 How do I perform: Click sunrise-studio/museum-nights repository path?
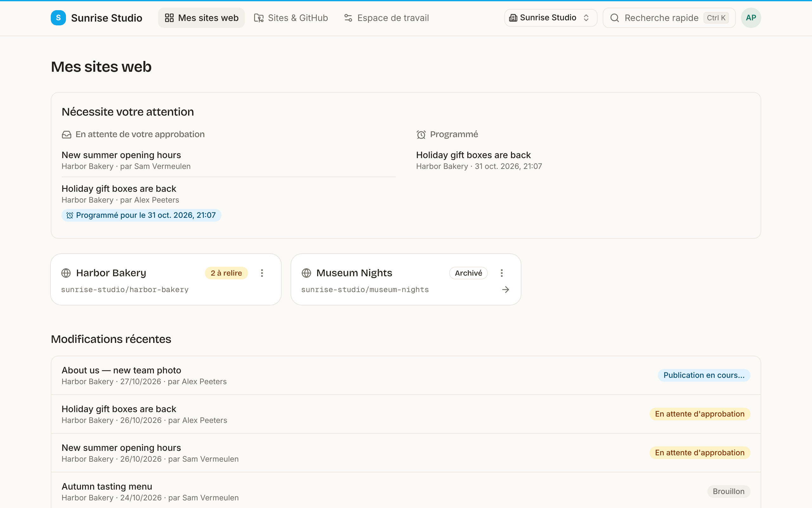365,290
